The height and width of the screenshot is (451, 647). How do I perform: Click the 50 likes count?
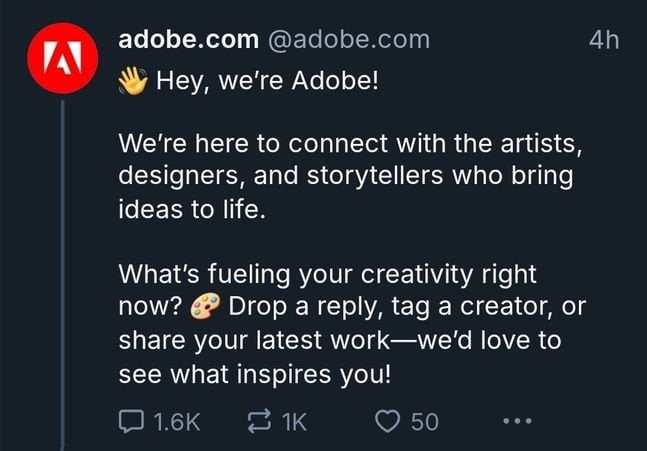click(x=425, y=422)
